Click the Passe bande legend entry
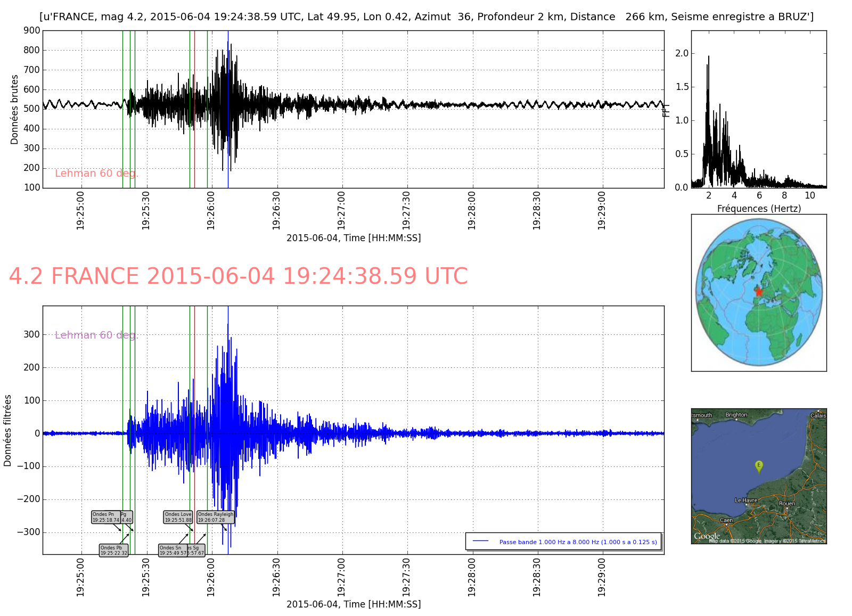 pos(578,542)
